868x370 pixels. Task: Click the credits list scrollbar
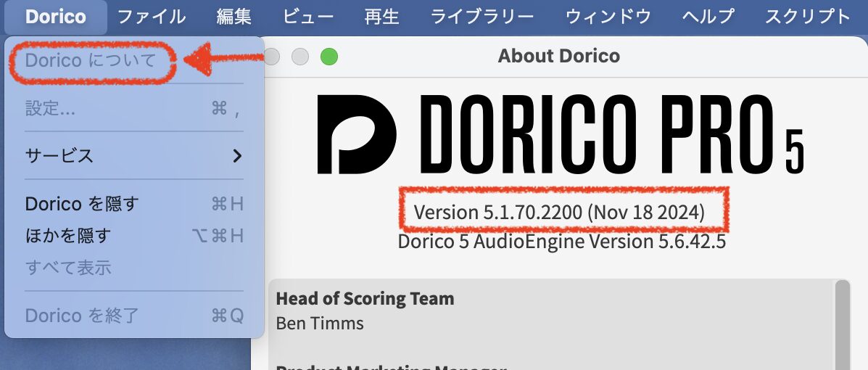tap(841, 323)
